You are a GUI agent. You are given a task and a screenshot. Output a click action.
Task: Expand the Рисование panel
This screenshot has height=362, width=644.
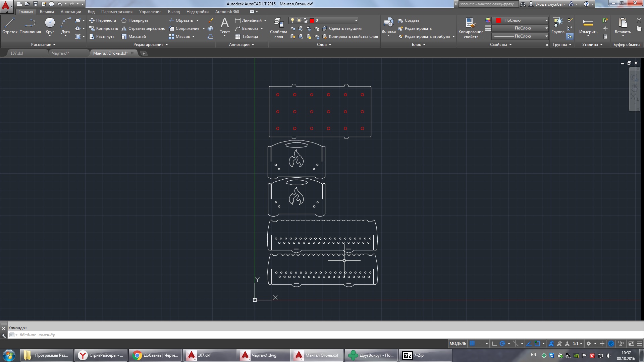43,45
